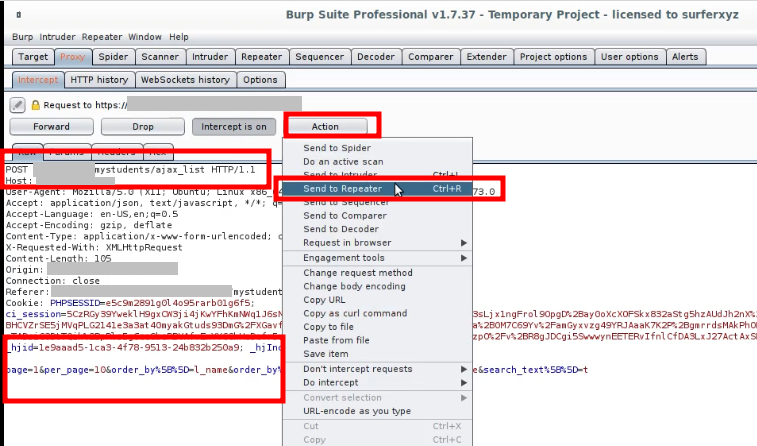
Task: Toggle the Intercept is on button
Action: click(234, 126)
